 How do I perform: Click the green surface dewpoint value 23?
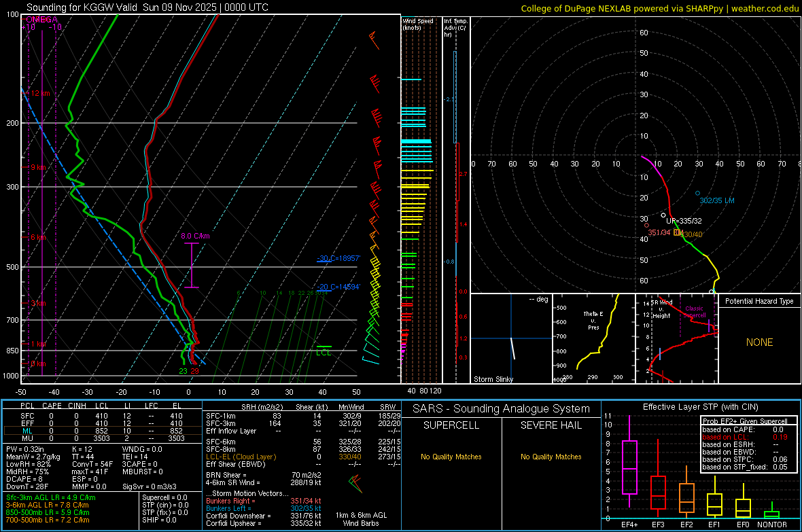183,371
